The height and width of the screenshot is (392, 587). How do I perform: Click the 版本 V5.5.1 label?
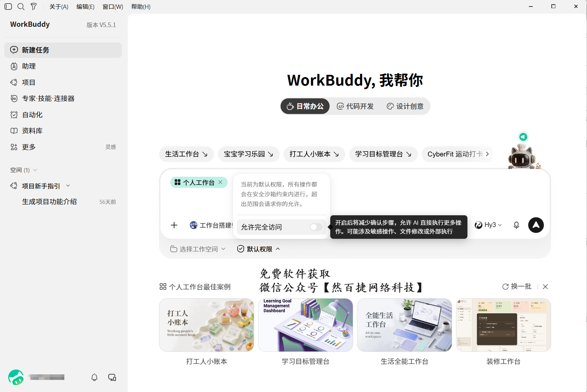click(x=101, y=25)
